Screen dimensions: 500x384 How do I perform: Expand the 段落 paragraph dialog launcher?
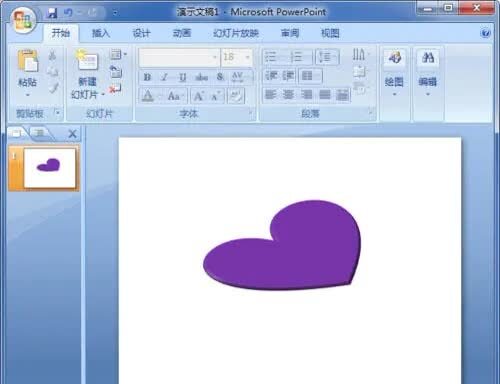pos(371,112)
